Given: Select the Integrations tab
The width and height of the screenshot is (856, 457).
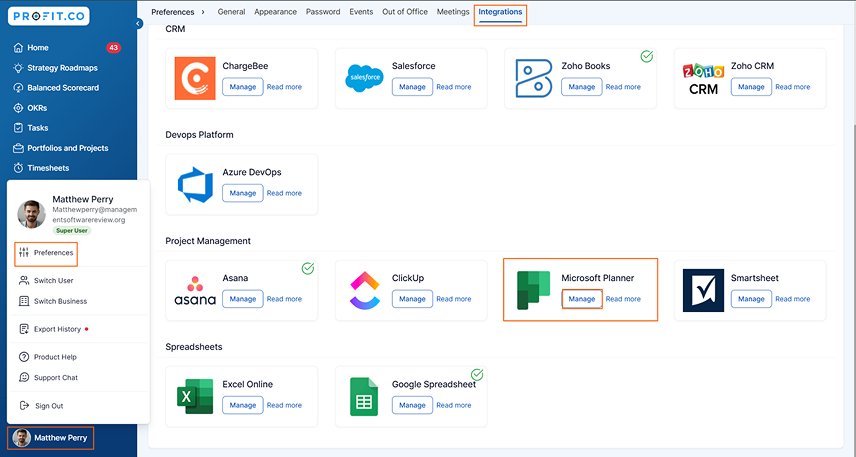Looking at the screenshot, I should [500, 11].
